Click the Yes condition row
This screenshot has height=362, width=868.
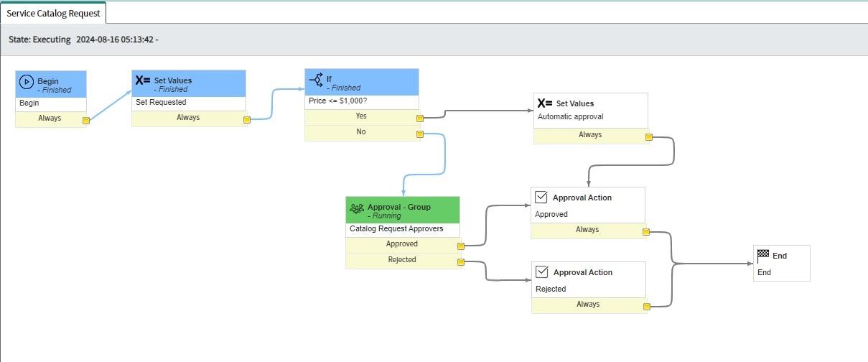pos(363,116)
